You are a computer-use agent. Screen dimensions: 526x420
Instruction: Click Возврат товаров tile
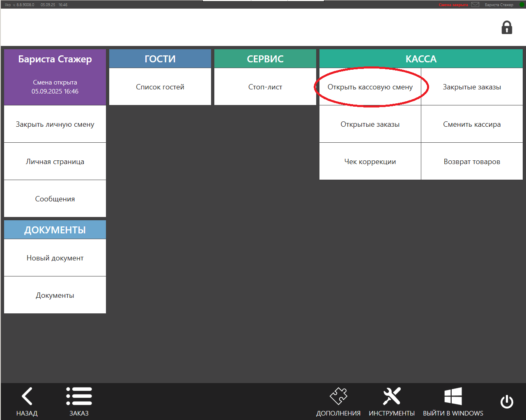click(x=472, y=162)
